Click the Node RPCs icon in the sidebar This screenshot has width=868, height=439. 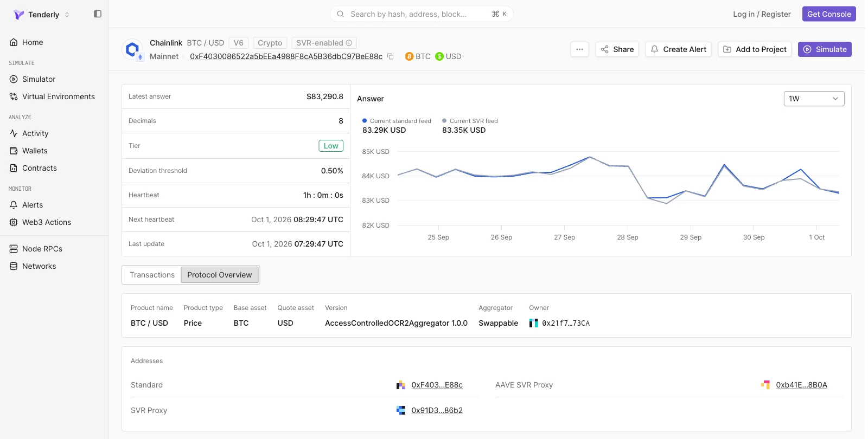[14, 249]
